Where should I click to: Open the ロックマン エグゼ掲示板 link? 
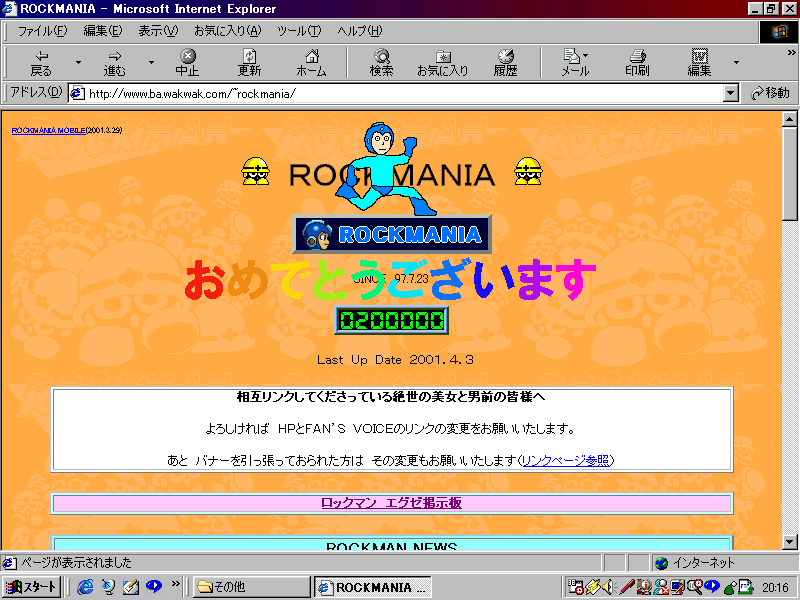click(x=391, y=503)
